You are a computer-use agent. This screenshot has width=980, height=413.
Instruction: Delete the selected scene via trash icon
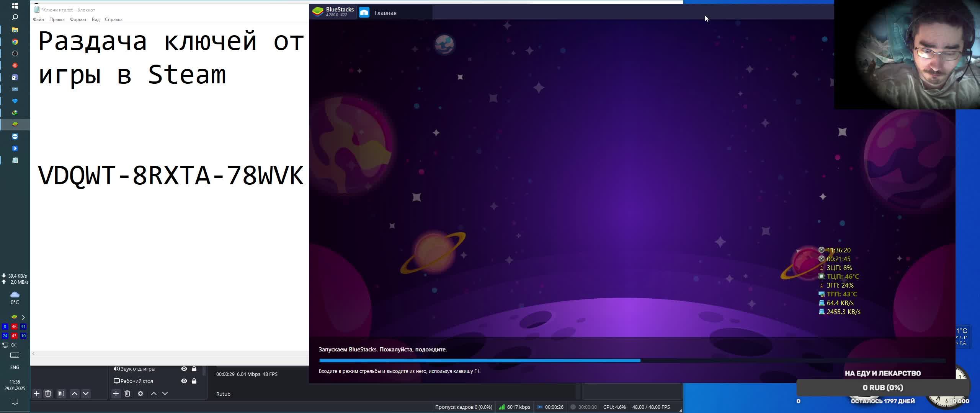pos(48,393)
